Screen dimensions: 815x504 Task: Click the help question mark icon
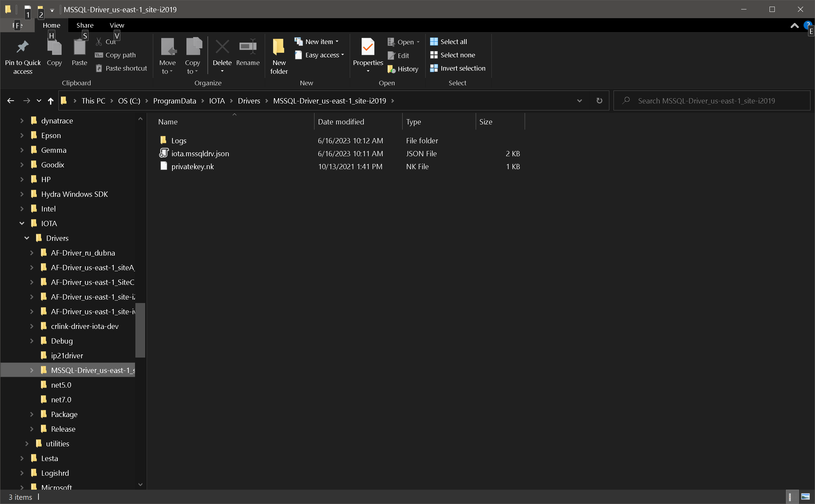pos(807,24)
